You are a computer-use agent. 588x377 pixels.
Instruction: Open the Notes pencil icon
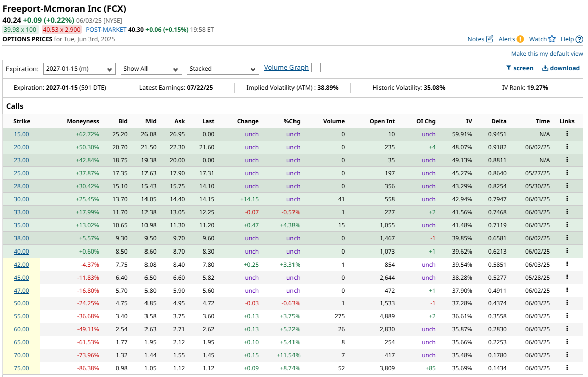pyautogui.click(x=489, y=39)
